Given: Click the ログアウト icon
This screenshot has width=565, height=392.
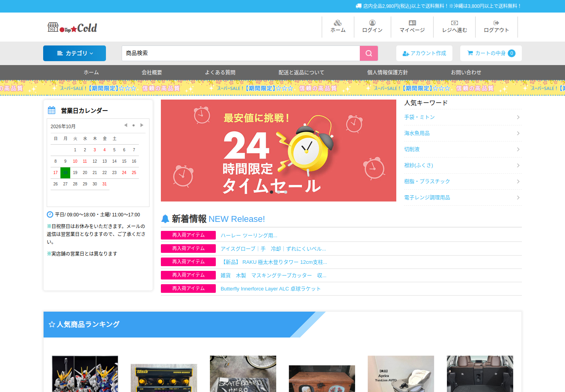Looking at the screenshot, I should (496, 23).
